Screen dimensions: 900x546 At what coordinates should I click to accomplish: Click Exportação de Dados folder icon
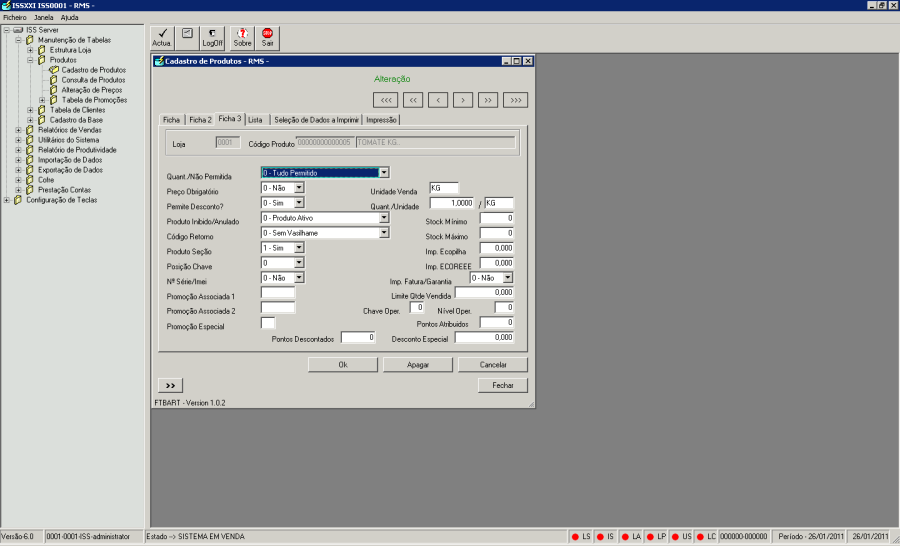click(x=30, y=170)
